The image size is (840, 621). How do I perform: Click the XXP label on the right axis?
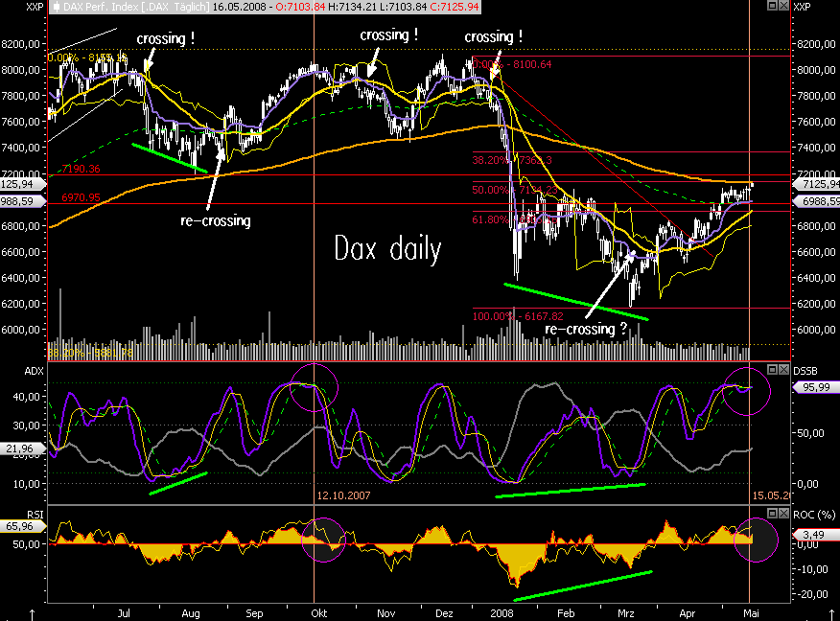coord(802,7)
